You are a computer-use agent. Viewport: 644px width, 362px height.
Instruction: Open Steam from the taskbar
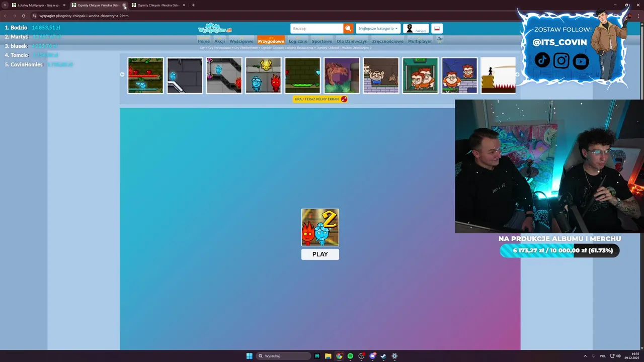(383, 356)
